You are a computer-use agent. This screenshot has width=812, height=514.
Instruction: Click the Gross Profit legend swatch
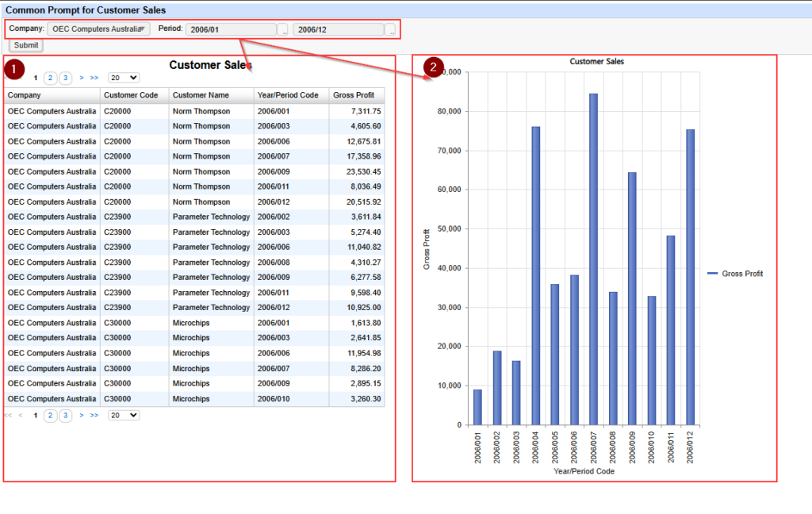click(713, 274)
